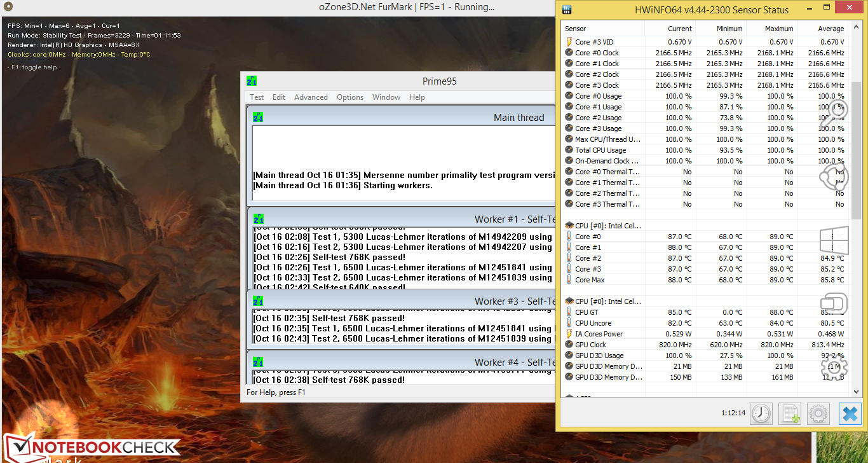
Task: Open the Devices charm
Action: [x=834, y=303]
